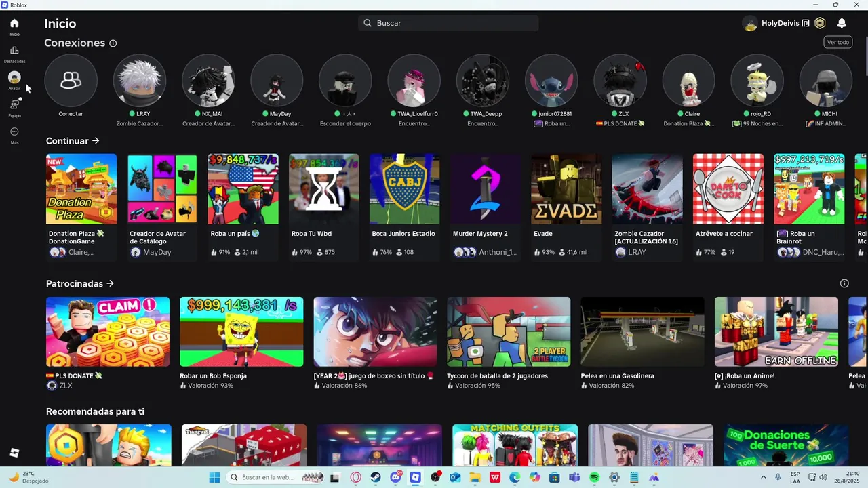868x488 pixels.
Task: Open Robar un Bob Esponja game
Action: point(241,331)
